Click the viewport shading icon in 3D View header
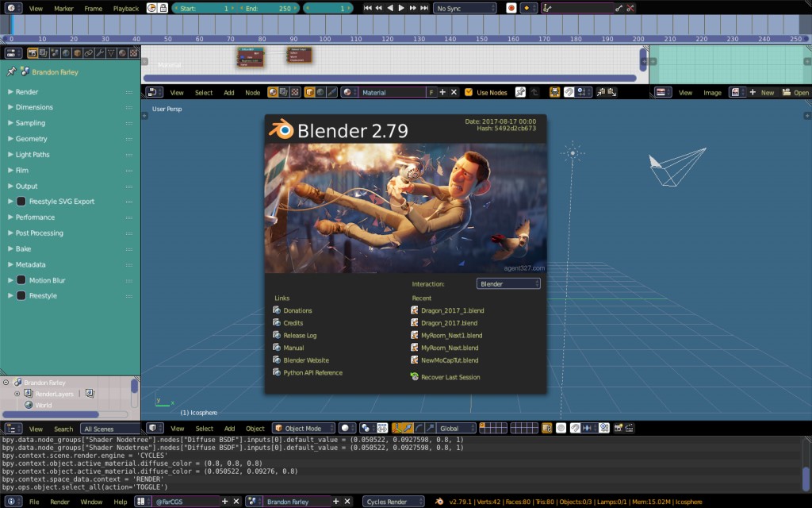Viewport: 812px width, 508px height. [x=344, y=429]
